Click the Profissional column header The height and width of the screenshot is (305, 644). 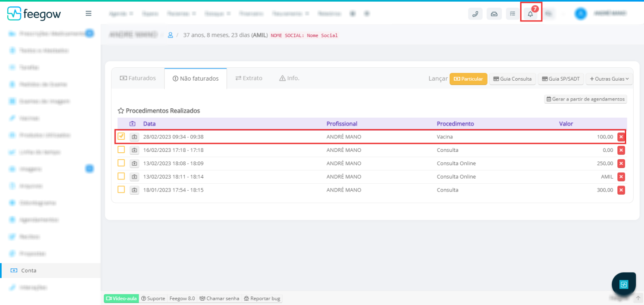coord(342,124)
